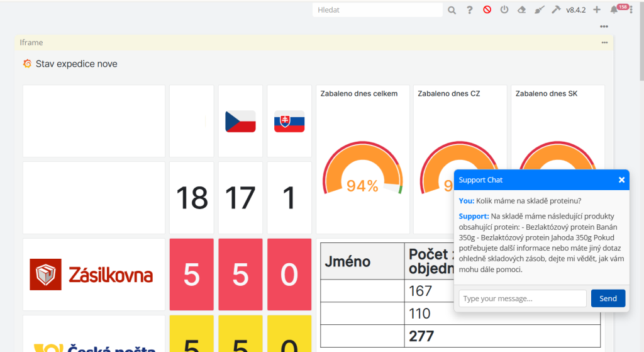Click the red prohibited circle icon
Viewport: 644px width, 352px height.
[x=487, y=10]
